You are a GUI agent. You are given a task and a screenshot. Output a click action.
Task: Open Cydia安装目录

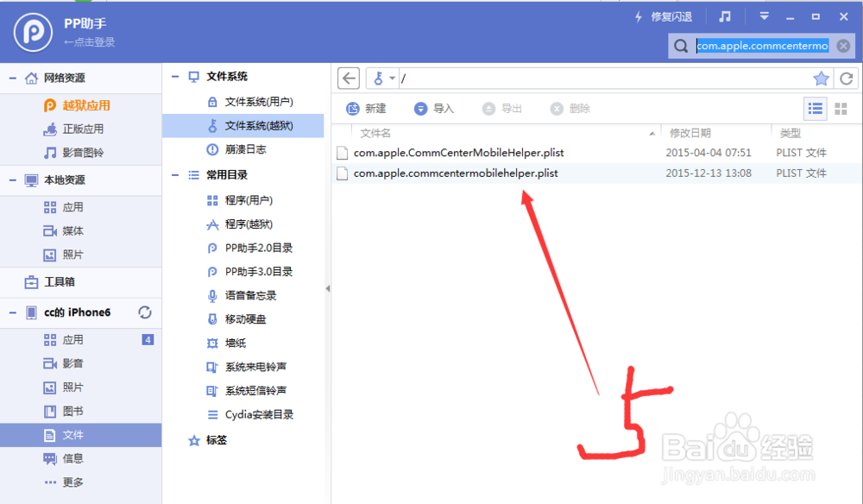click(x=250, y=415)
